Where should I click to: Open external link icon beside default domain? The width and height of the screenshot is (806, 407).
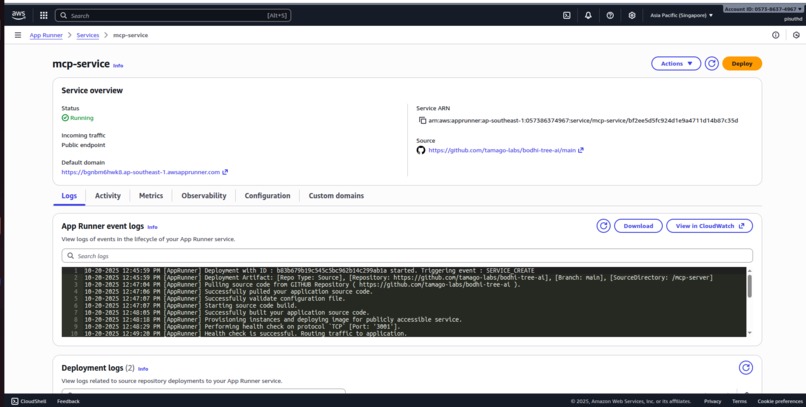(225, 172)
